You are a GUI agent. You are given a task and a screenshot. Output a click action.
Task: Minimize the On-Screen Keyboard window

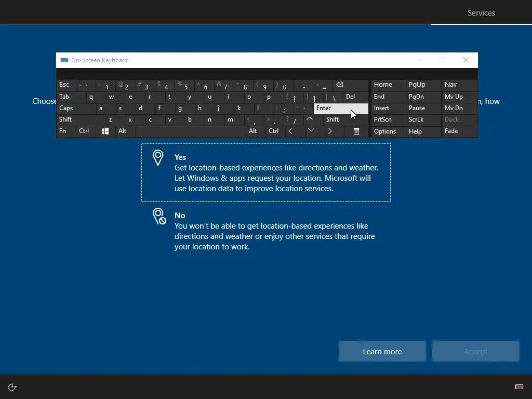click(419, 60)
